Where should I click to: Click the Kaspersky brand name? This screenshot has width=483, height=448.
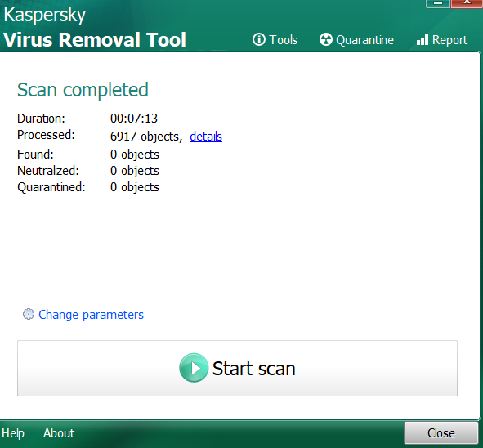pos(45,15)
